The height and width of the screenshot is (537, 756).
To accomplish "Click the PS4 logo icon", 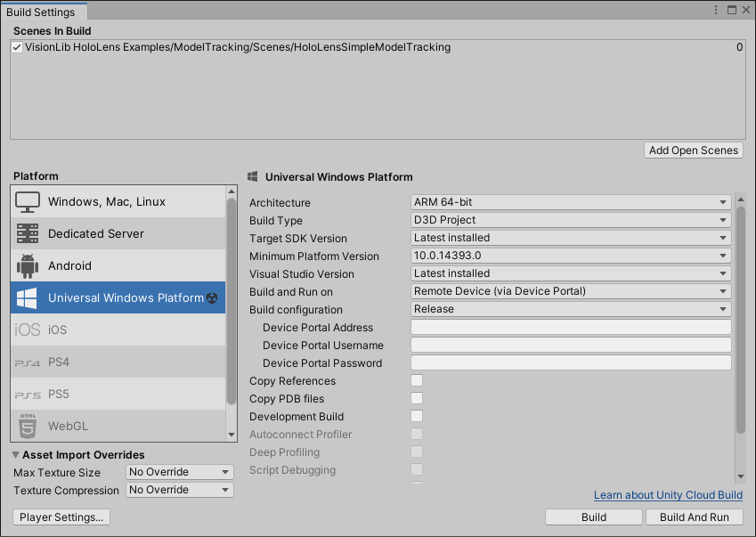I will [x=28, y=363].
